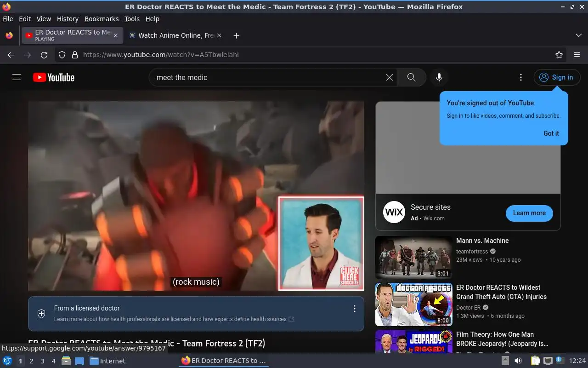Open the notification info icon in system tray
Image resolution: width=588 pixels, height=368 pixels.
pyautogui.click(x=560, y=360)
